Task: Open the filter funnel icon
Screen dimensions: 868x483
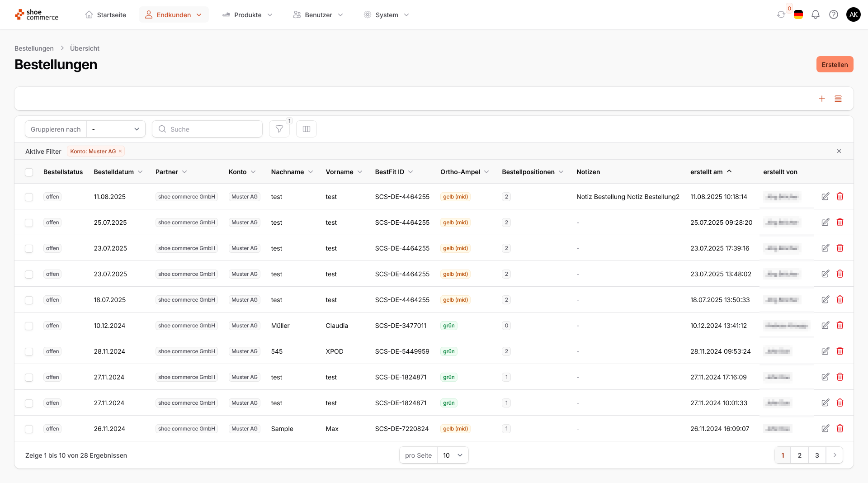Action: (279, 129)
